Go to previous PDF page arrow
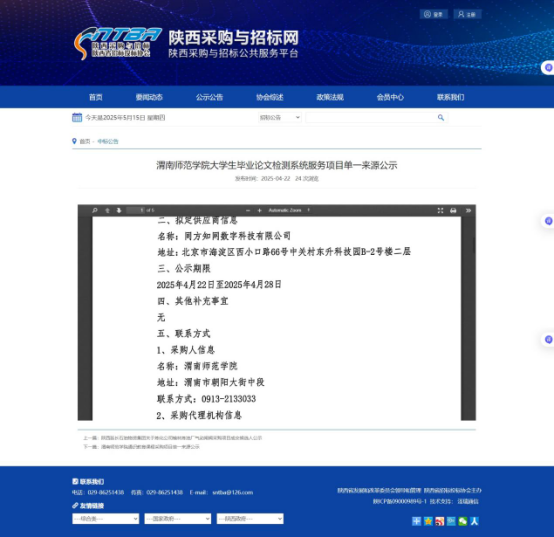This screenshot has width=554, height=537. tap(107, 210)
